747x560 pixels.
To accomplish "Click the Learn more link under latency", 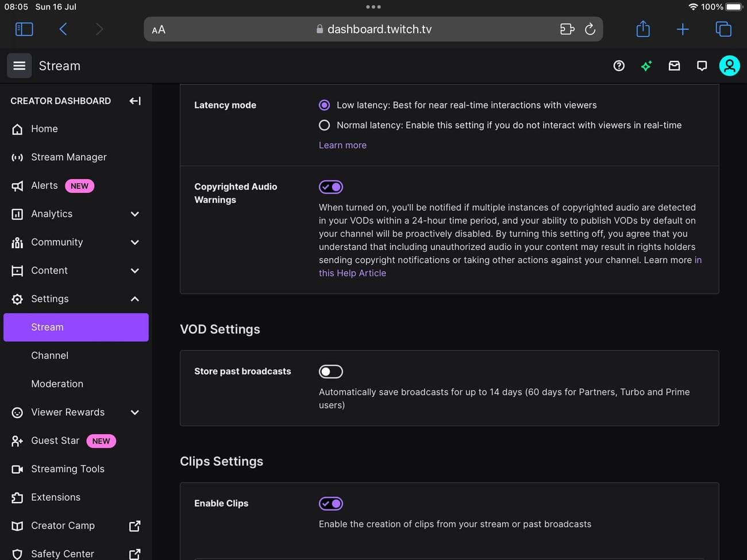I will pyautogui.click(x=342, y=145).
